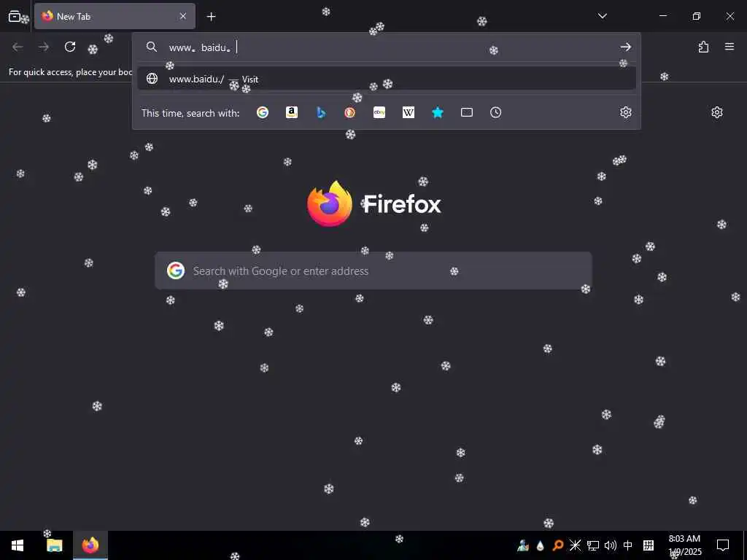Search history with the clock icon

[x=496, y=112]
